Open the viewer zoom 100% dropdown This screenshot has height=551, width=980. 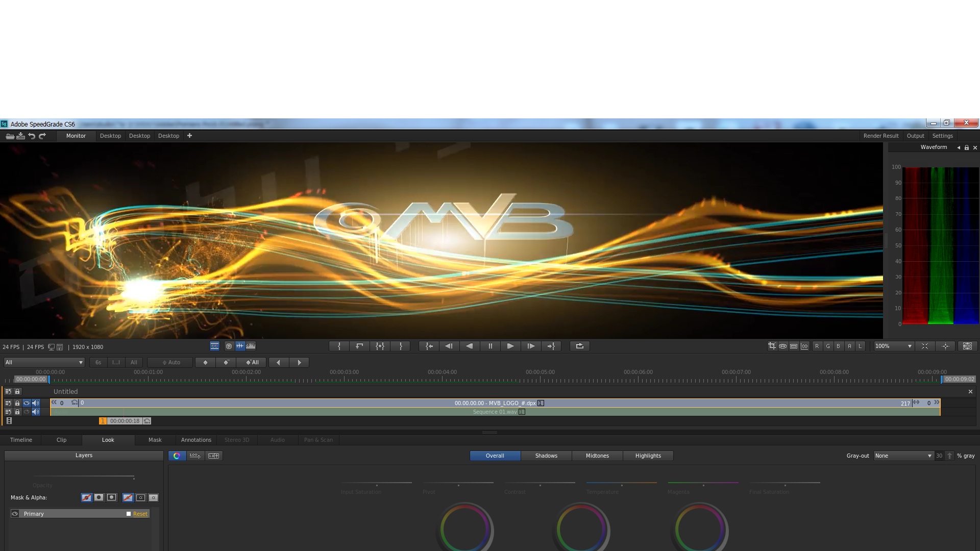(893, 346)
